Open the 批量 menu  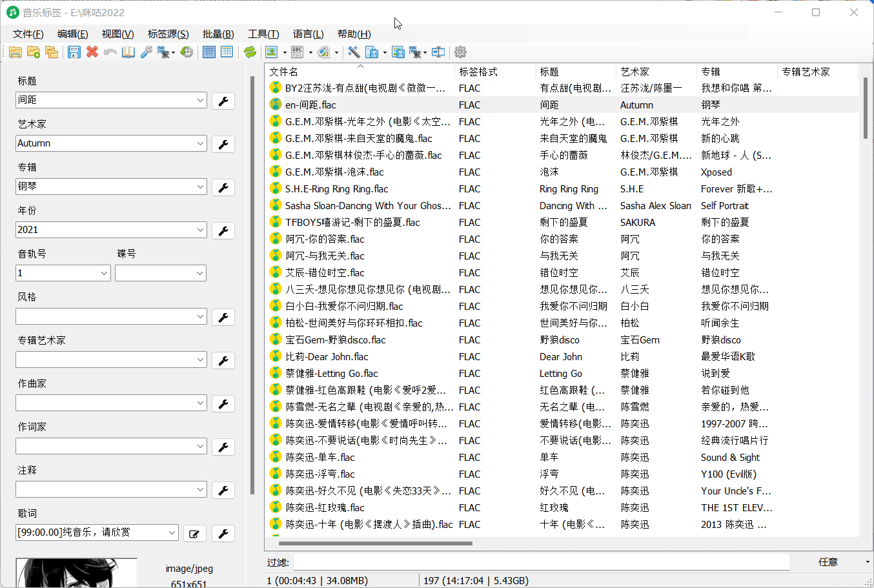coord(218,34)
